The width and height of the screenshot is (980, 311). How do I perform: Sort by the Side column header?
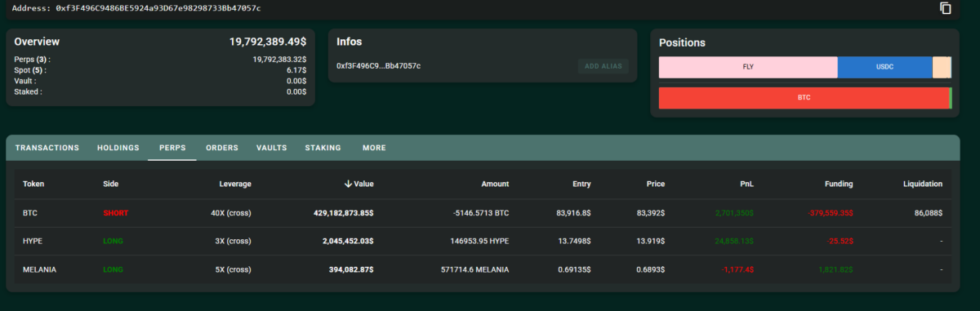coord(111,184)
